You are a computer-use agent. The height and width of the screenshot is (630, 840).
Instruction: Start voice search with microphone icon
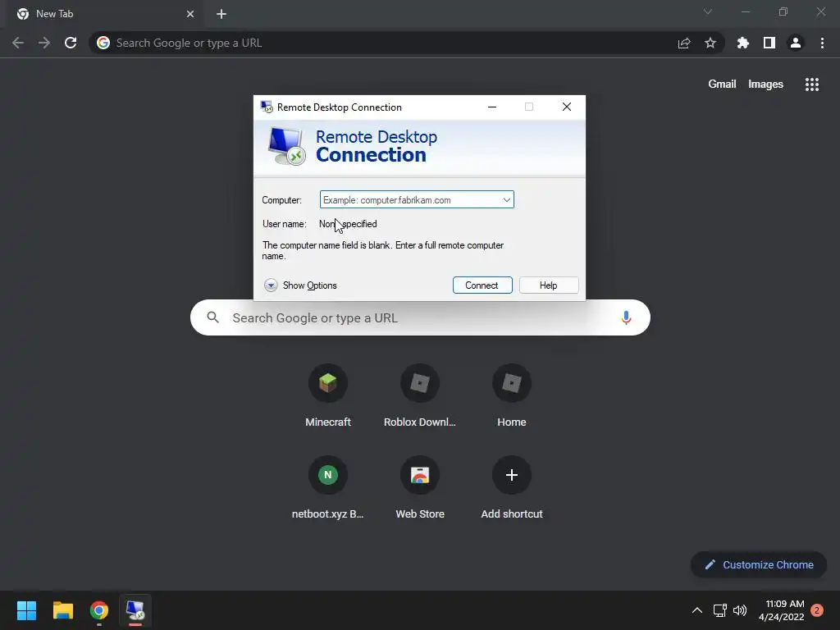pos(626,317)
